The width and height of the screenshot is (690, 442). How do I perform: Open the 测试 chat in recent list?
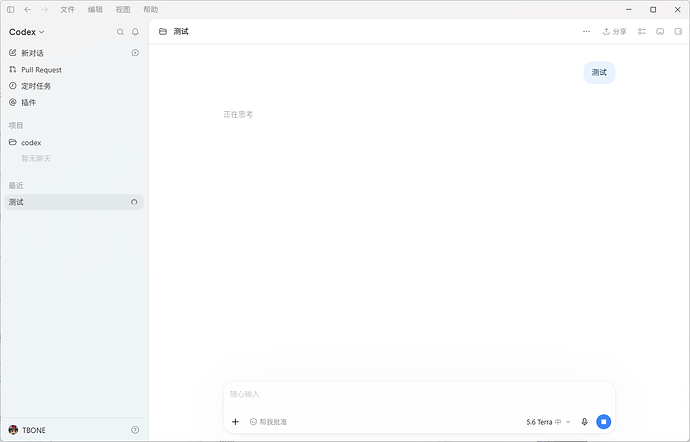coord(74,202)
